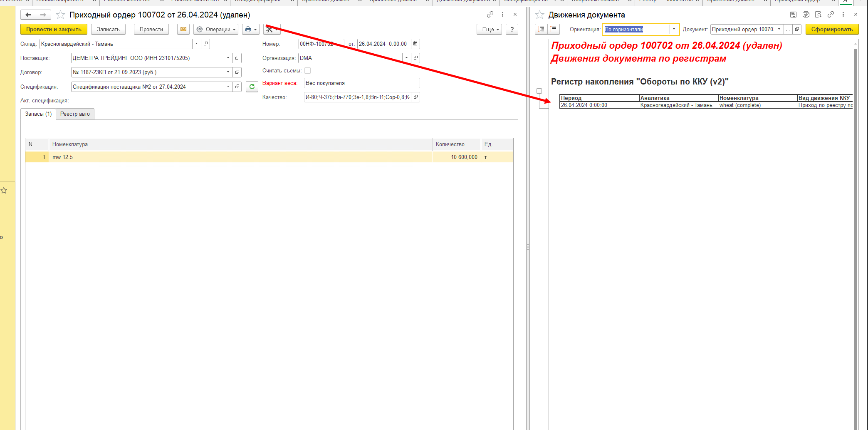
Task: Click the Провести и закрыть button
Action: pos(54,29)
